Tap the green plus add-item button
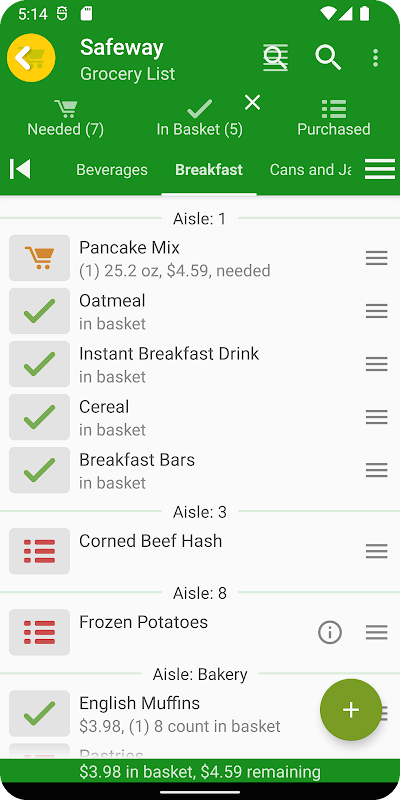 coord(351,709)
